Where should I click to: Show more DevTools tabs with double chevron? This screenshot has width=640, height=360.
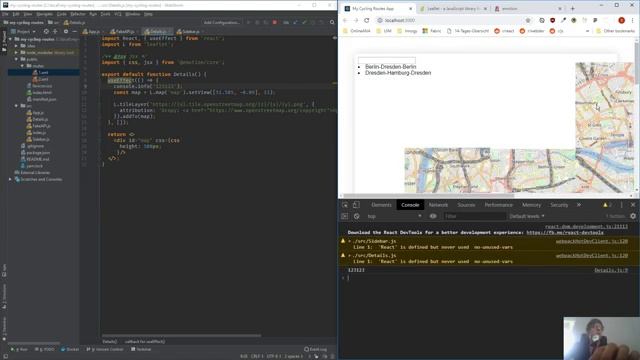pos(579,205)
